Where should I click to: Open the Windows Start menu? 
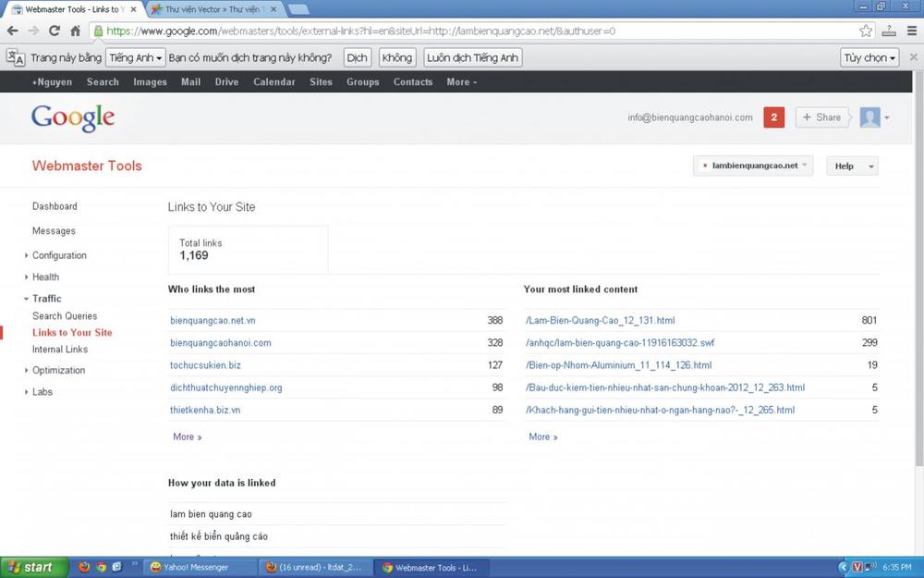(34, 568)
